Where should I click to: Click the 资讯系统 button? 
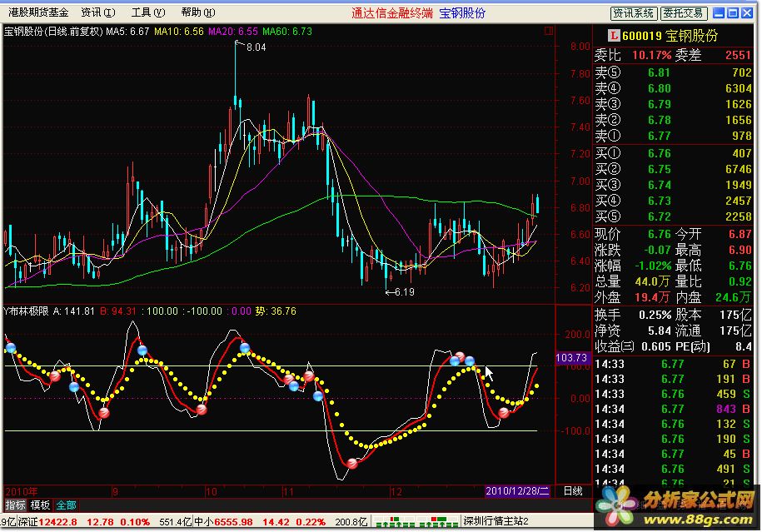pos(634,13)
